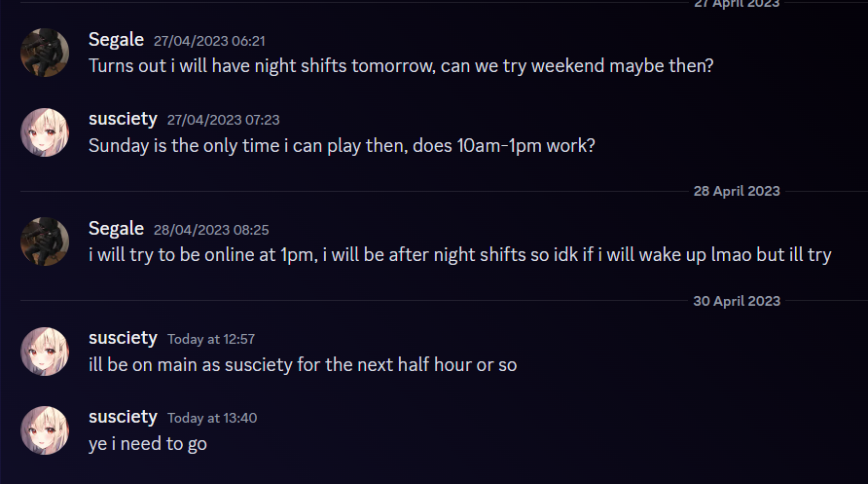Click the message about being online at 1pm
This screenshot has width=868, height=484.
pos(459,255)
